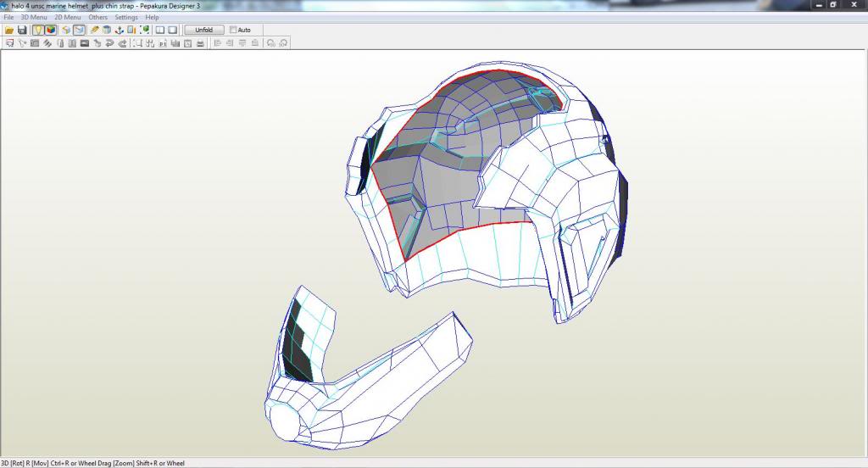868x468 pixels.
Task: Switch to split two-pane window layout icon
Action: click(x=160, y=30)
